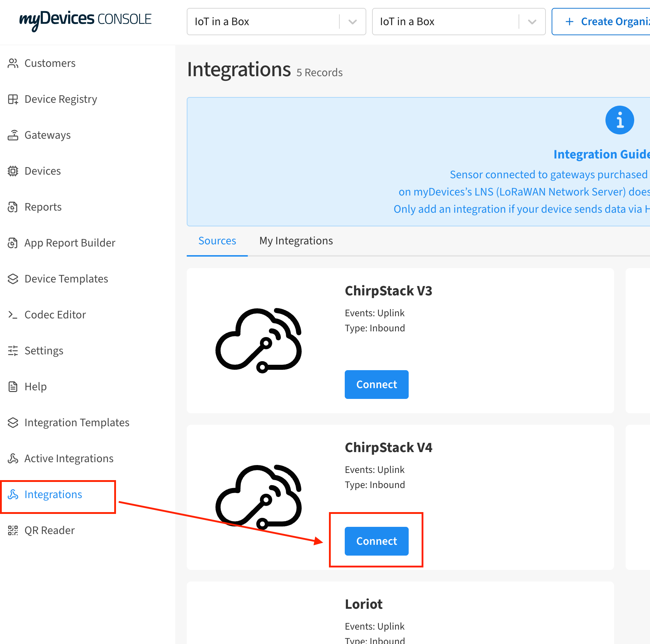Click the QR Reader code icon
Screen dimensions: 650x644
(13, 530)
